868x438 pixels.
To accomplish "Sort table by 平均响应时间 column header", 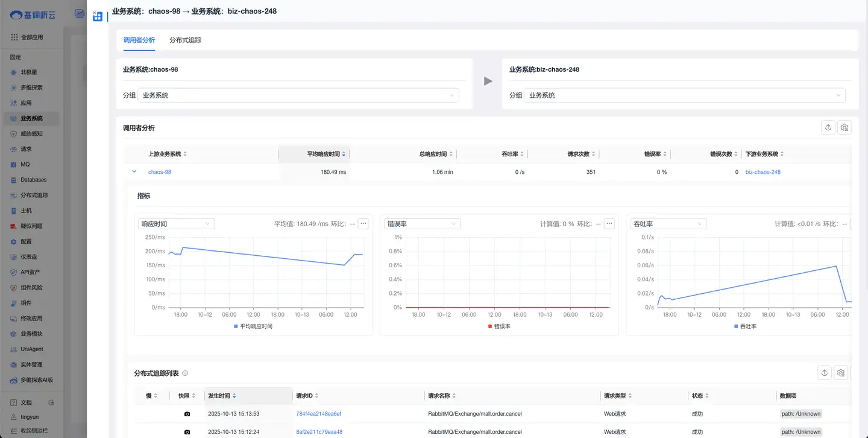I will (323, 154).
